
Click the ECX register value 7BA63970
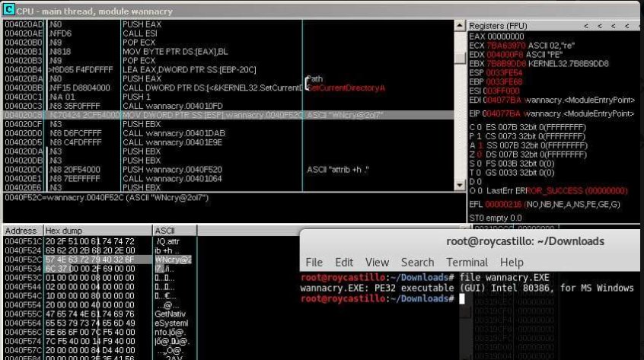(506, 46)
